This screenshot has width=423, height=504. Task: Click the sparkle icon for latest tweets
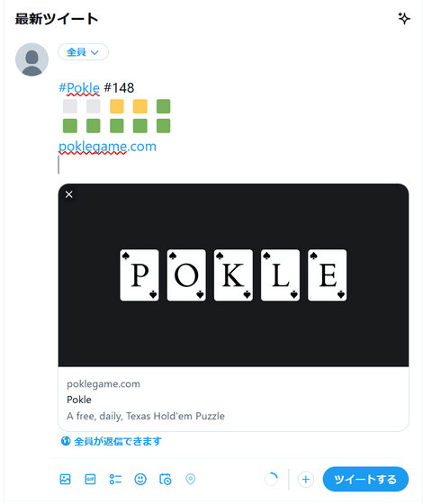tap(404, 18)
